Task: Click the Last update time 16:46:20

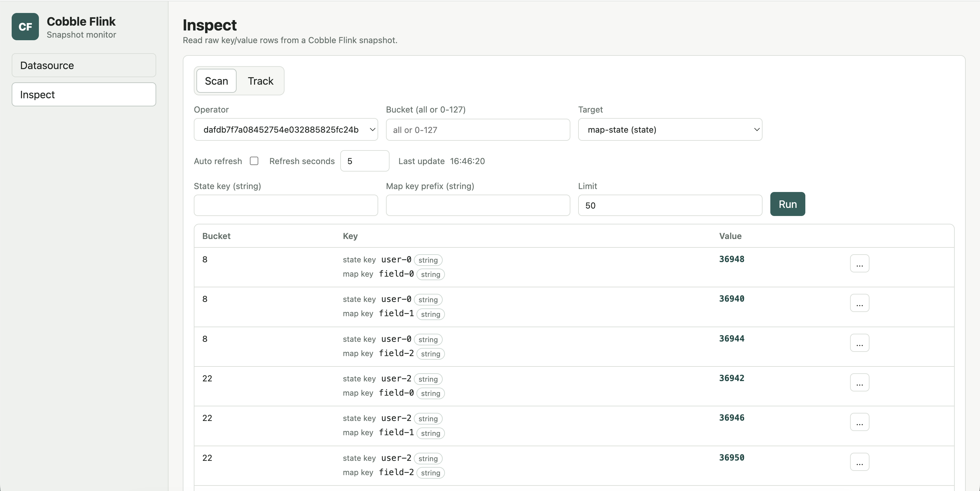Action: pos(467,161)
